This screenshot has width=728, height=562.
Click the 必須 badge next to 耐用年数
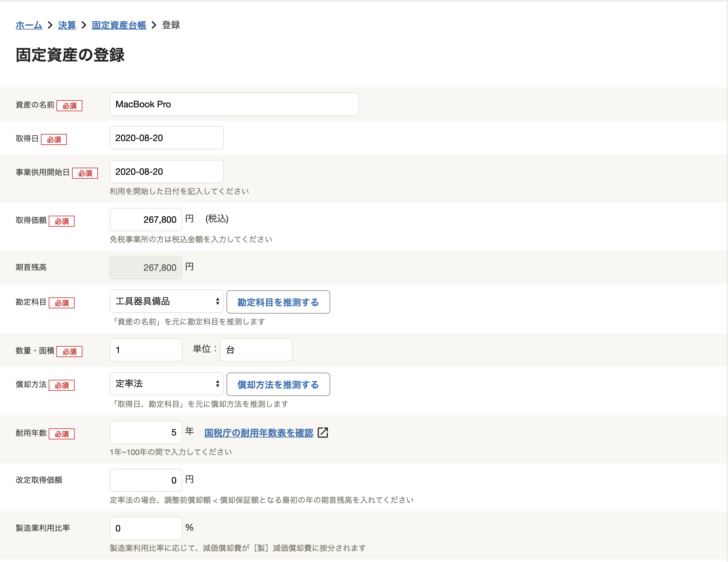[x=62, y=434]
